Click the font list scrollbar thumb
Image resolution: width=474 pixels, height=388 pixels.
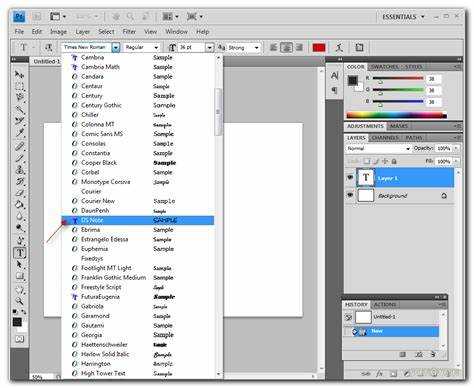(x=218, y=112)
